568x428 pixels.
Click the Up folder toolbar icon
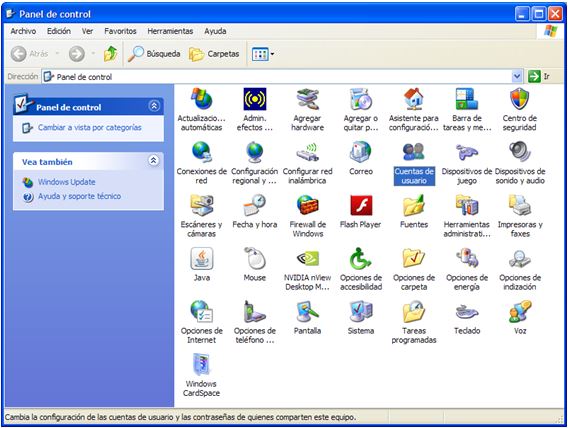coord(110,54)
